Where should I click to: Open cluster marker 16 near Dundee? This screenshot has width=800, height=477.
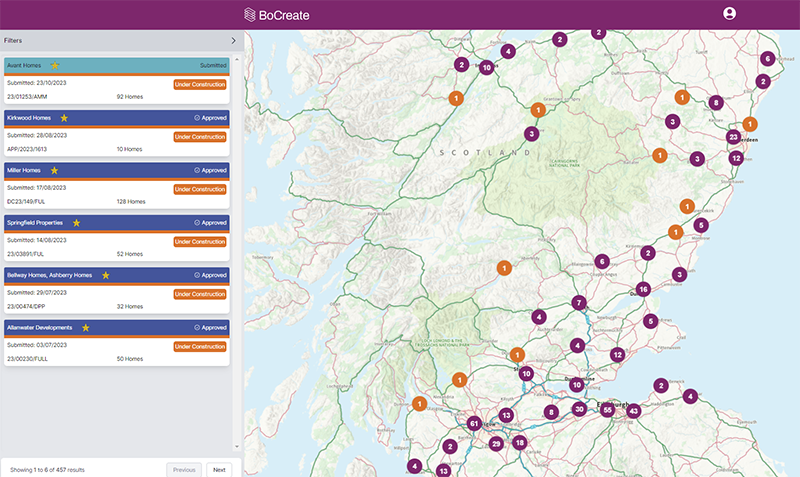[x=643, y=289]
